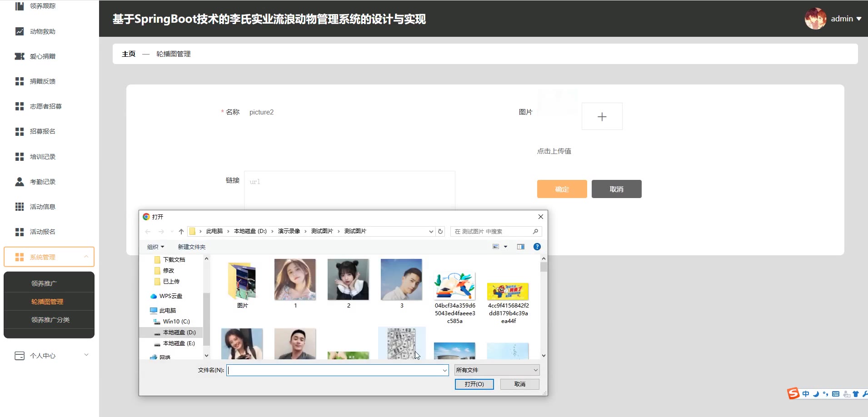Click the gray 取消 form button
Screen dimensions: 868x417
[617, 189]
